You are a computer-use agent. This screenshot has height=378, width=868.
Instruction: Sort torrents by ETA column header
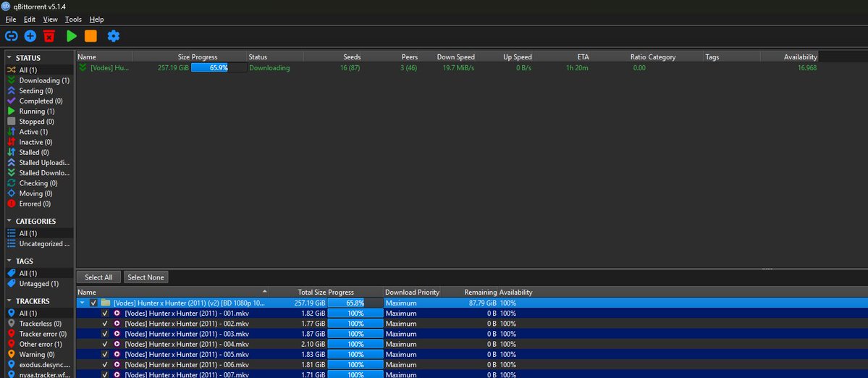(563, 57)
